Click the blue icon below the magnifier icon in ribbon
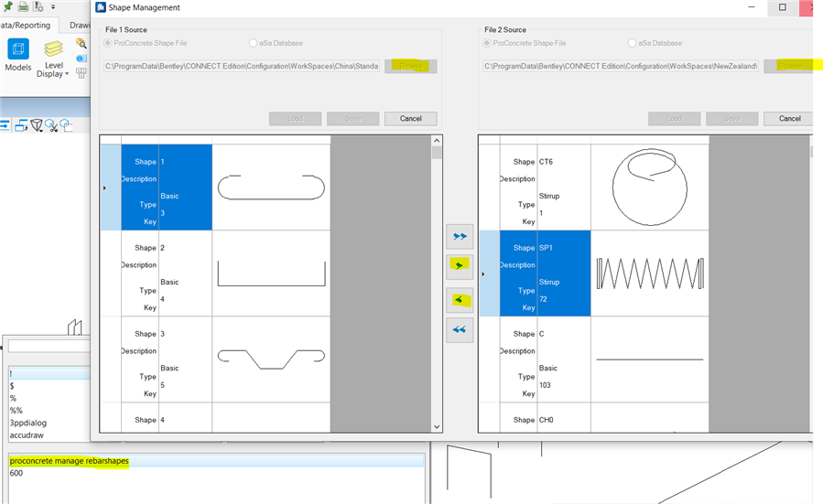 tap(81, 59)
